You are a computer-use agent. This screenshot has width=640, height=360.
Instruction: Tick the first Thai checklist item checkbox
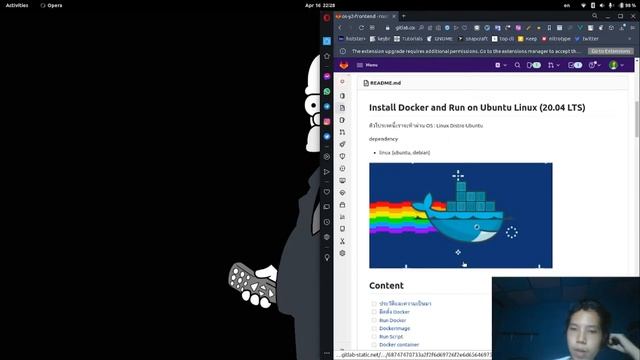[x=374, y=304]
